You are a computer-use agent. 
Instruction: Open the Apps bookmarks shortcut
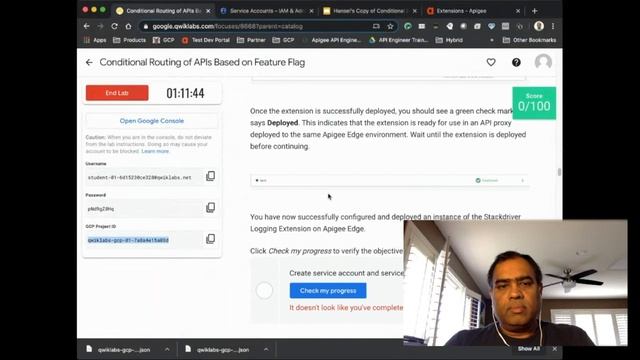(95, 40)
